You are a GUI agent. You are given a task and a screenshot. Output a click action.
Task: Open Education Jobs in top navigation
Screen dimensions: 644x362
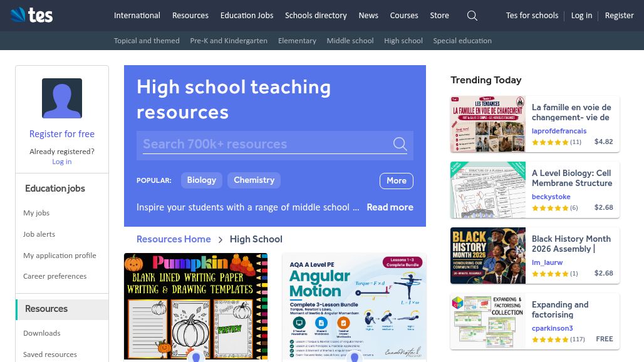pos(247,15)
